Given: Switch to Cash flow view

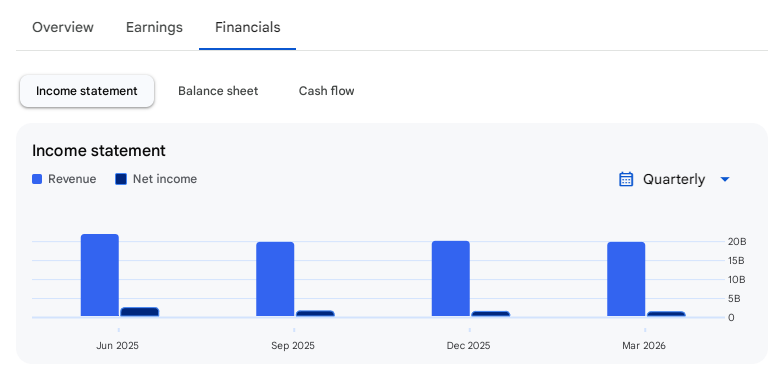Looking at the screenshot, I should click(x=326, y=91).
